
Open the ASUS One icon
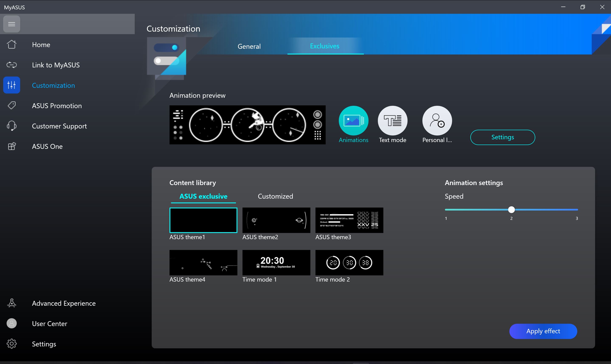tap(11, 146)
